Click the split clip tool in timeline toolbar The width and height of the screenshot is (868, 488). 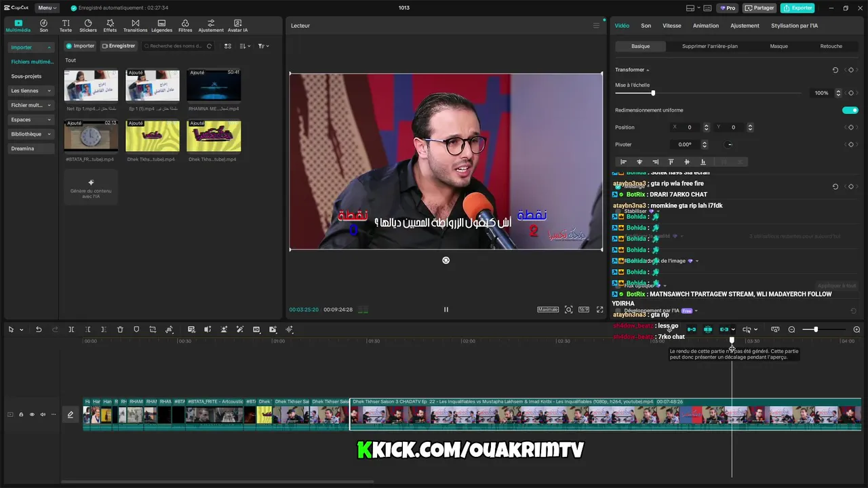click(x=71, y=329)
